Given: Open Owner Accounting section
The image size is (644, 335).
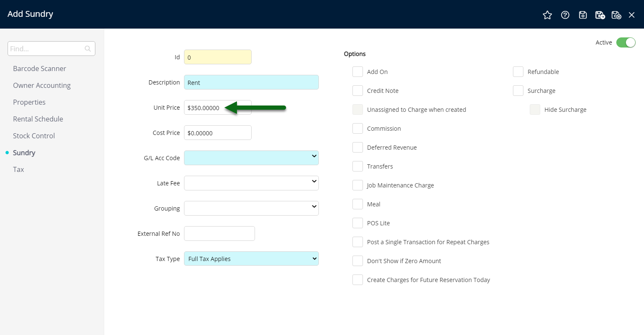Looking at the screenshot, I should pos(42,85).
